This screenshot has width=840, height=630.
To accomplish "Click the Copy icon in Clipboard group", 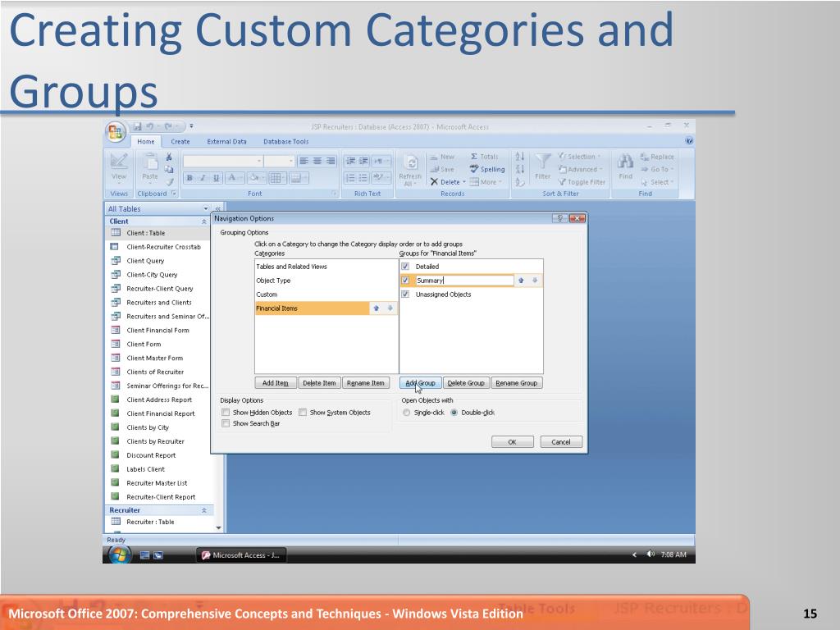I will [169, 169].
